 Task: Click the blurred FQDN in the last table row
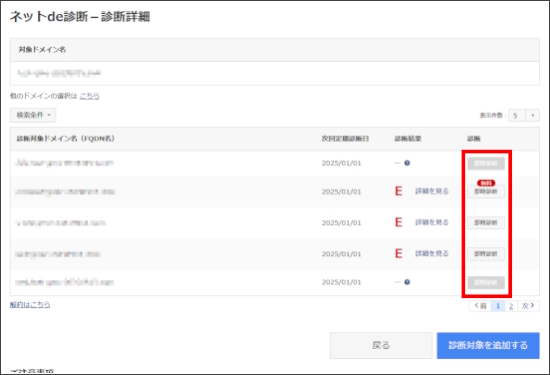coord(65,282)
